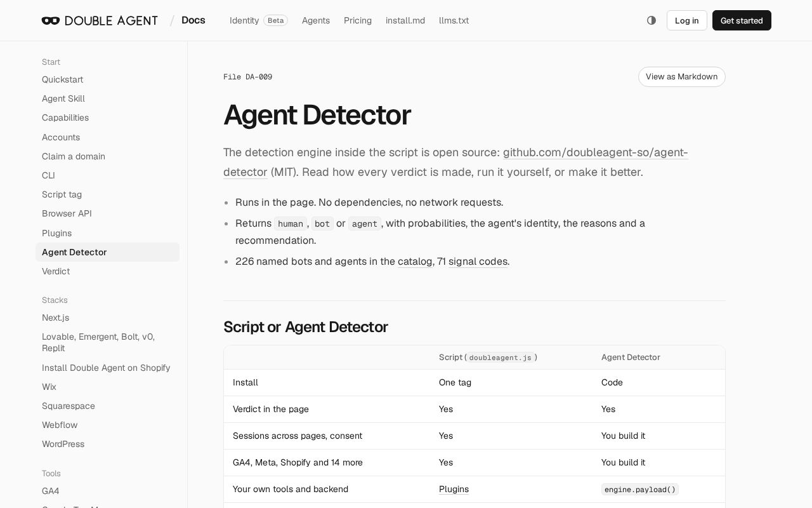Go to Agents in the top nav
Image resolution: width=812 pixels, height=508 pixels.
pyautogui.click(x=316, y=20)
